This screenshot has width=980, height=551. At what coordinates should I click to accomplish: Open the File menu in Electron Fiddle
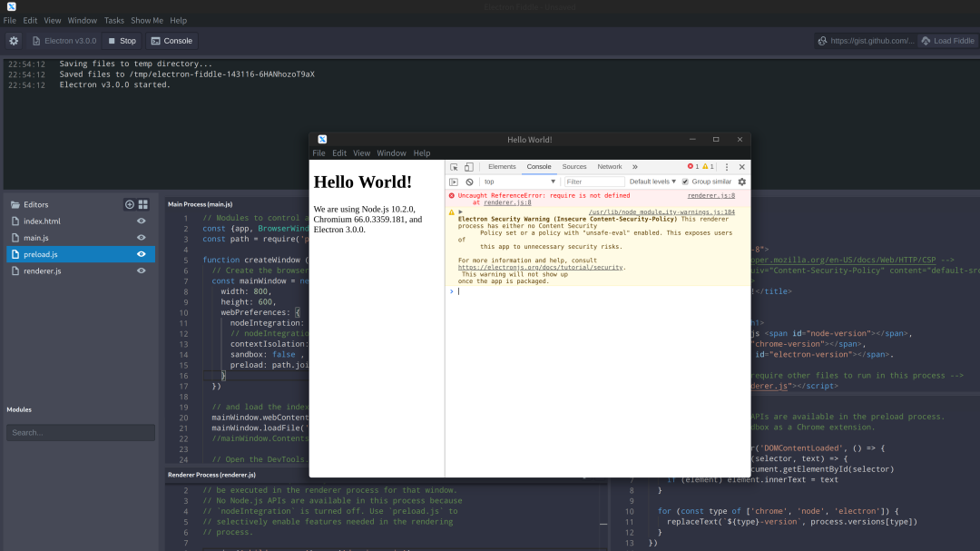(9, 21)
